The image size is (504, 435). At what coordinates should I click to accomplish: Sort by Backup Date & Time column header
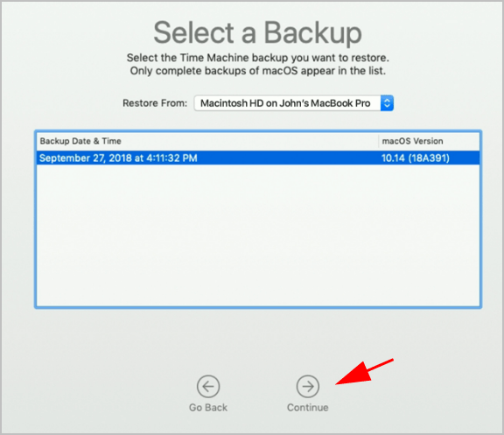pyautogui.click(x=80, y=141)
